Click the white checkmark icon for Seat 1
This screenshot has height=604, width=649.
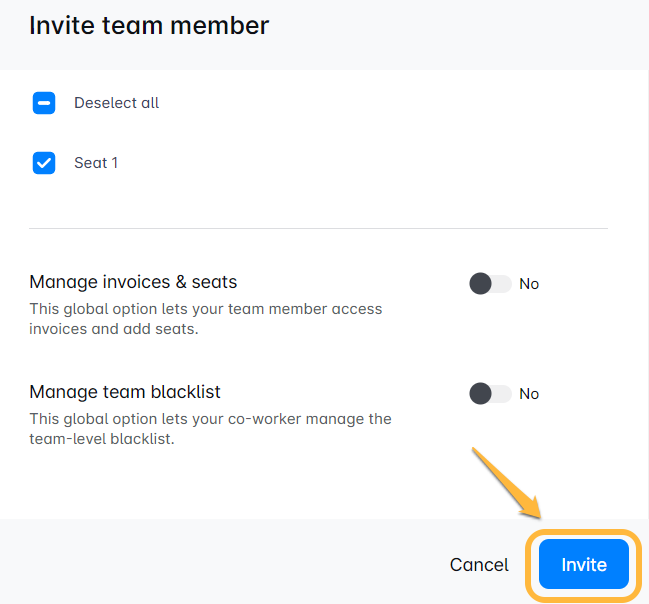coord(44,163)
